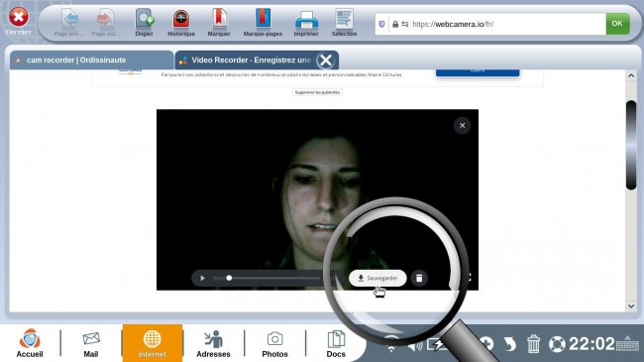Click the page scrollbar up arrow
The image size is (644, 362).
[x=631, y=75]
